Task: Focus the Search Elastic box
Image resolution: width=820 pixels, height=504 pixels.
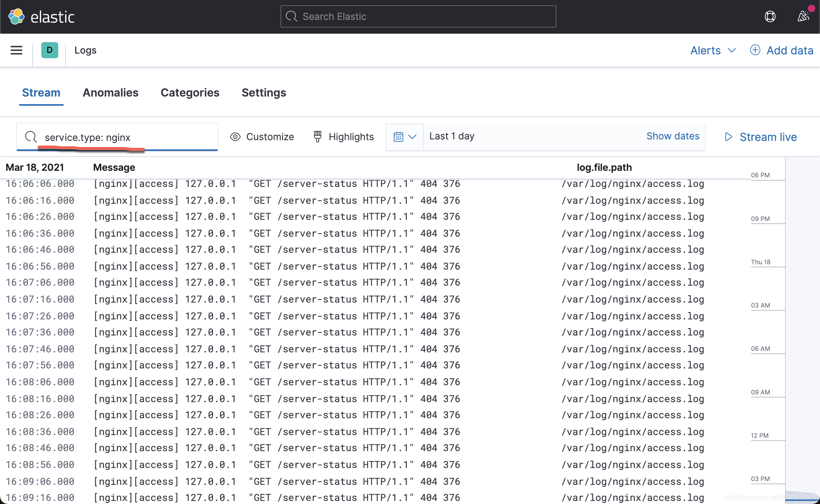Action: point(418,16)
